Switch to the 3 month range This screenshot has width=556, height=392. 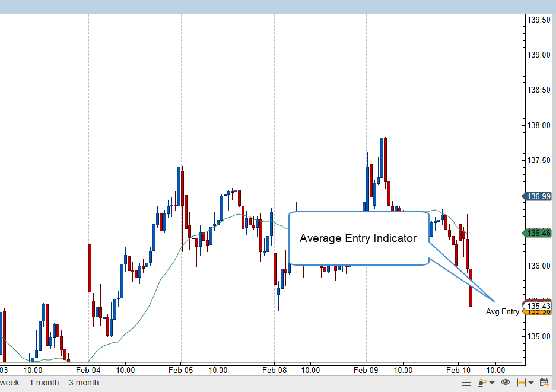83,383
